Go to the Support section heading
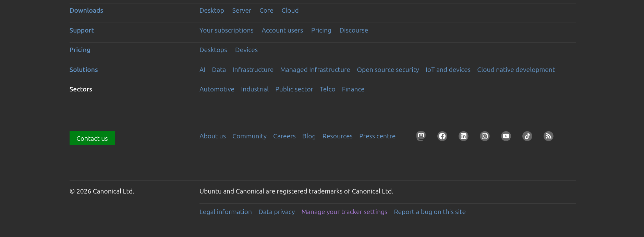Viewport: 644px width, 237px height. pos(82,30)
